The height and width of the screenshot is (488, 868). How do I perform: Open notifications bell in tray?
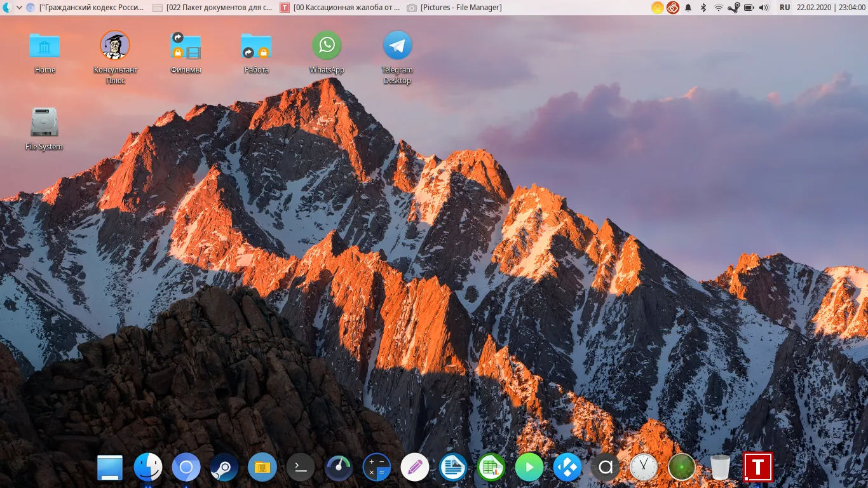tap(688, 8)
